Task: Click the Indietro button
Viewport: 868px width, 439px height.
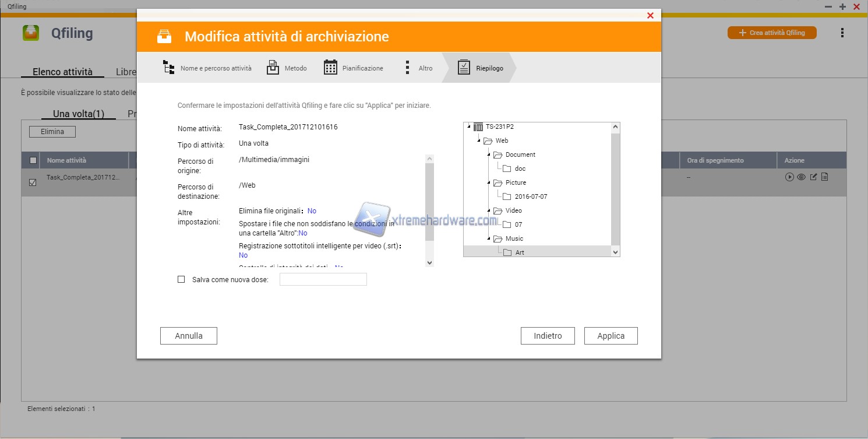Action: (548, 336)
